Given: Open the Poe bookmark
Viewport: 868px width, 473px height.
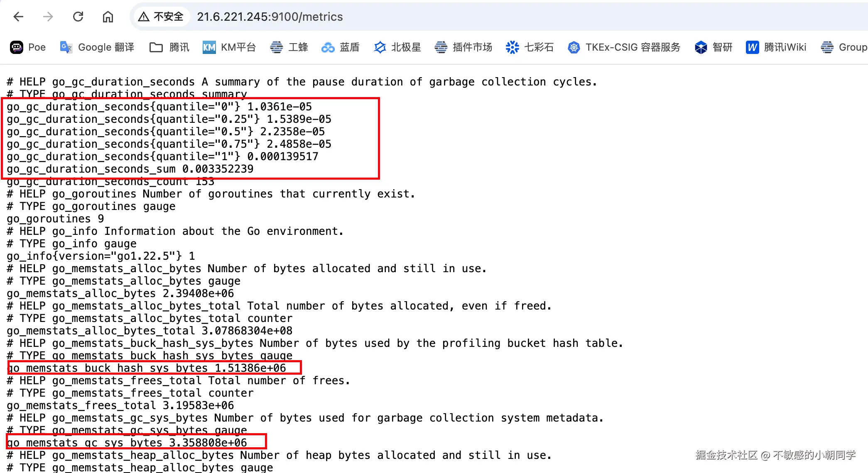Looking at the screenshot, I should pos(28,47).
